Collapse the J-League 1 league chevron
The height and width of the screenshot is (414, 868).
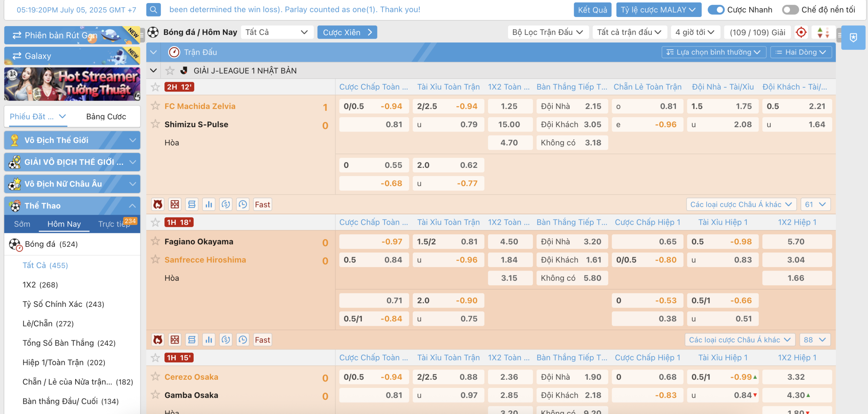point(153,71)
